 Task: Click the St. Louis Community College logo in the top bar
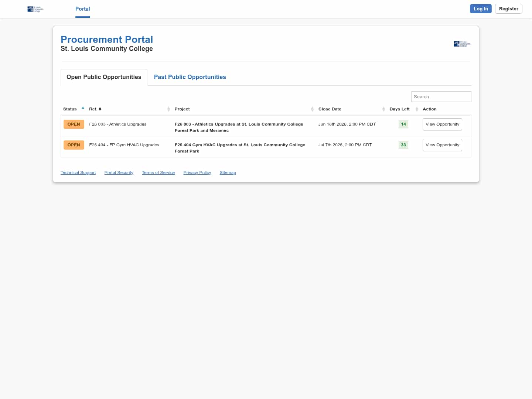pyautogui.click(x=35, y=9)
